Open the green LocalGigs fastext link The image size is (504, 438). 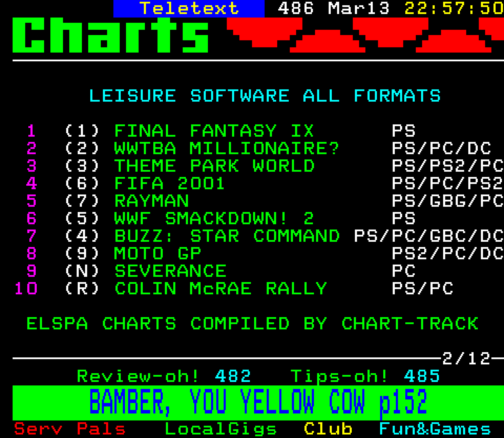click(221, 429)
